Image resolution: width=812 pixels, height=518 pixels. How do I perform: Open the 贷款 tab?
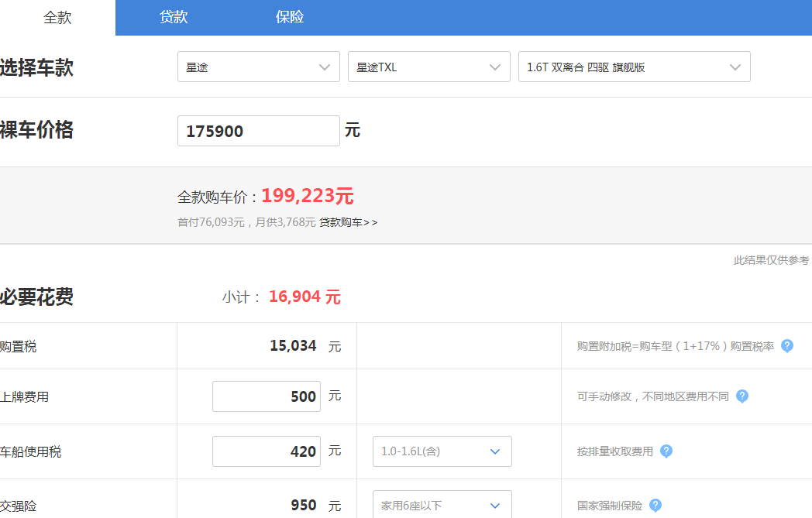[174, 18]
